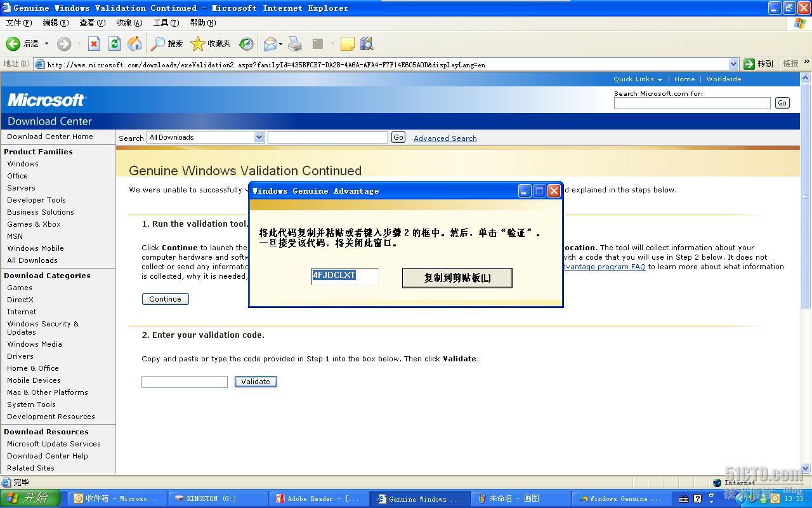Open the Developer Tools link
Viewport: 812px width, 508px height.
point(36,200)
